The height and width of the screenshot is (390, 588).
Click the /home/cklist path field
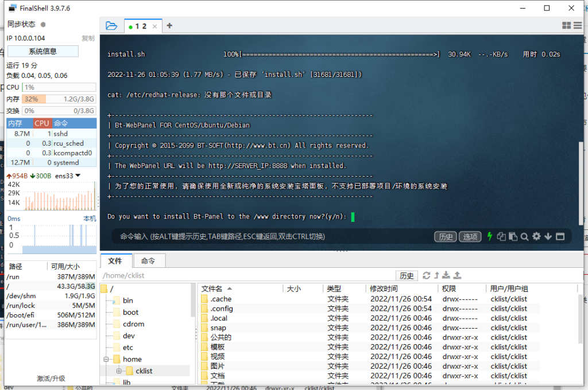[247, 276]
